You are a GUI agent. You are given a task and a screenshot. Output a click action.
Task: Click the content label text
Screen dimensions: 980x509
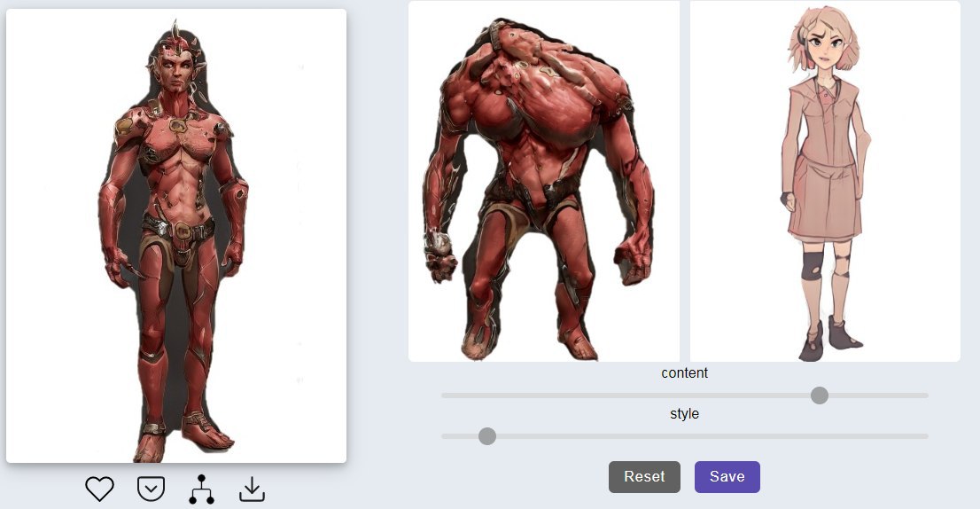pos(684,372)
